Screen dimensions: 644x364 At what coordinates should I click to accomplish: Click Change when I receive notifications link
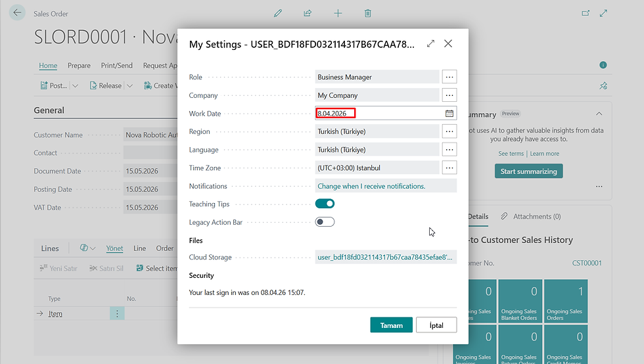371,186
